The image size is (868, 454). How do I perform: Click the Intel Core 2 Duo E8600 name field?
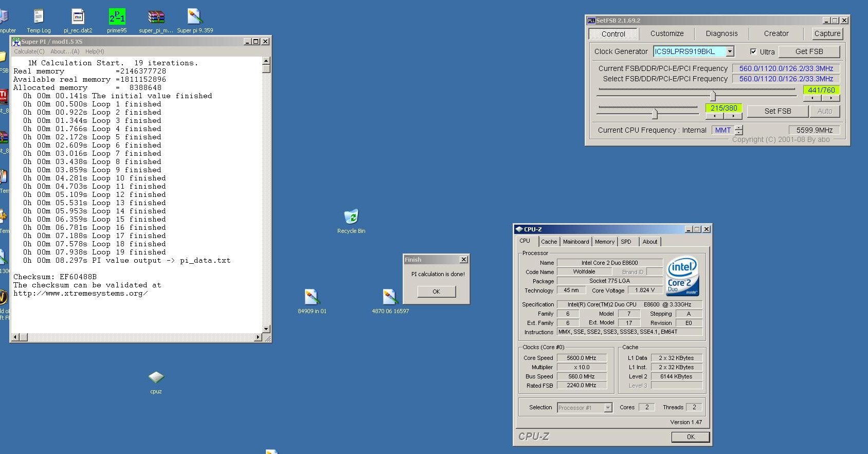609,263
